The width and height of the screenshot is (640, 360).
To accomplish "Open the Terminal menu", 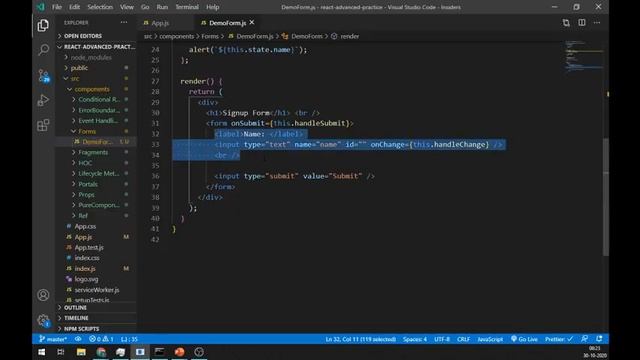I will 187,7.
